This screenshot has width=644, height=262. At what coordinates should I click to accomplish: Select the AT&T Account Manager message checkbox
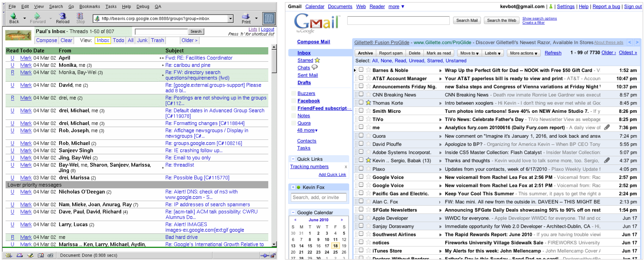click(361, 78)
